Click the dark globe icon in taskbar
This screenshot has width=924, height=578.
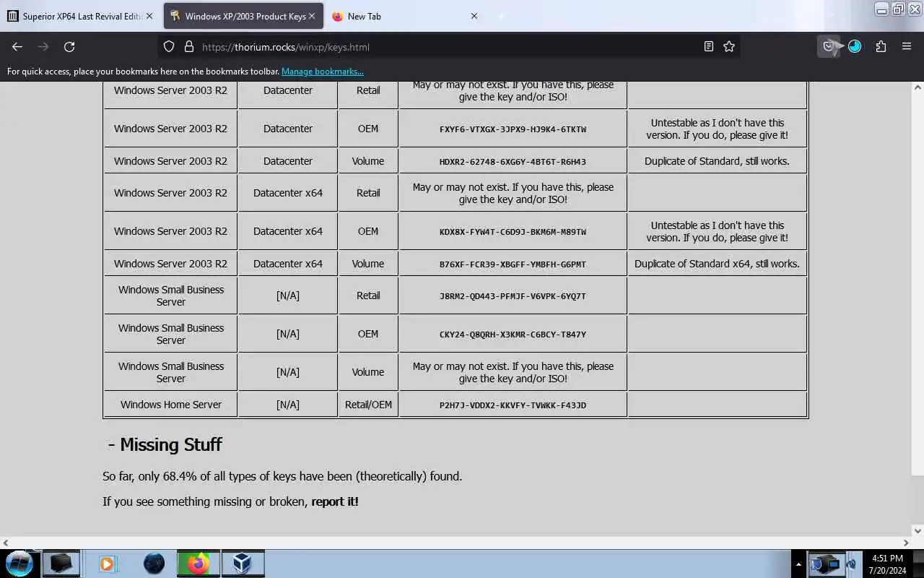click(x=154, y=564)
